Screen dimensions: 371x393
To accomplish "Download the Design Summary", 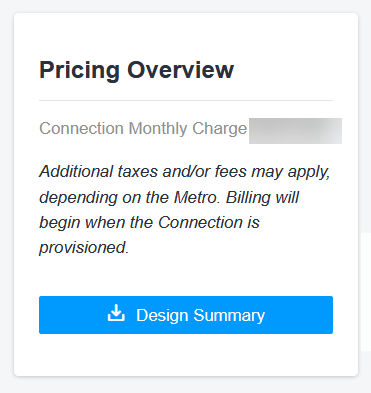I will click(186, 315).
